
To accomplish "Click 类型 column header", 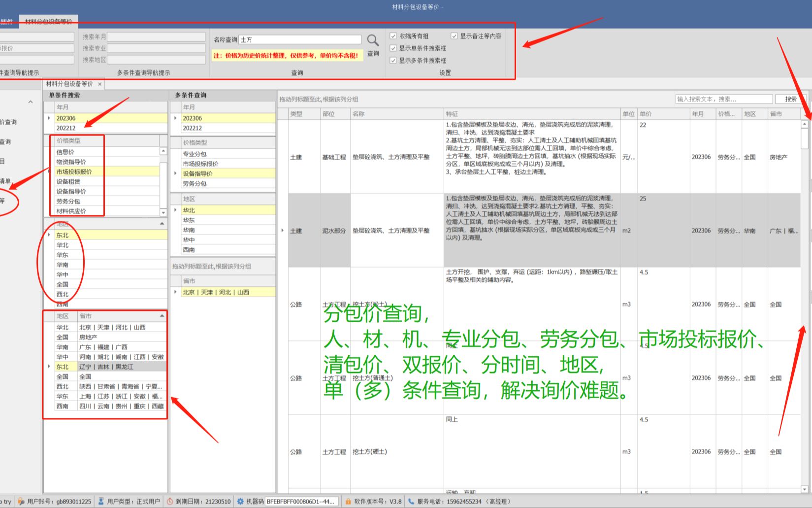I will click(x=304, y=114).
